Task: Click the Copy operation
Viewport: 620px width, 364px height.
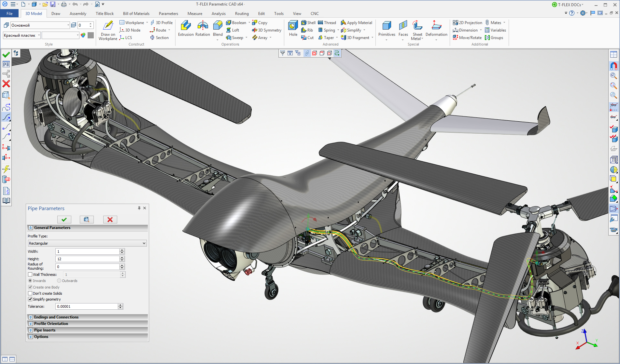Action: (260, 23)
